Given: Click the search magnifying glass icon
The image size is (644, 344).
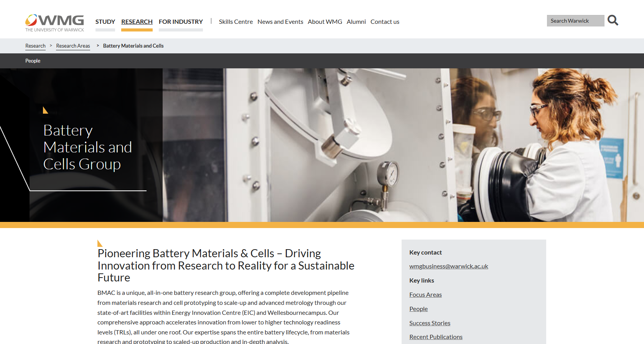Looking at the screenshot, I should [x=613, y=20].
